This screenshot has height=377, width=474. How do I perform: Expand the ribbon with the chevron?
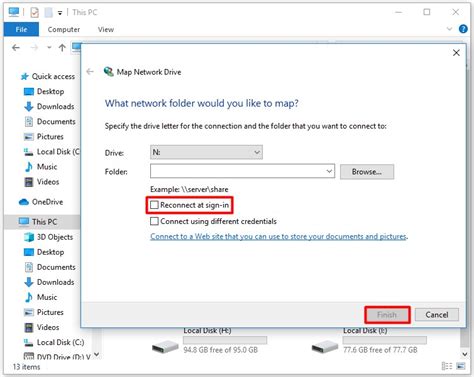click(x=449, y=29)
